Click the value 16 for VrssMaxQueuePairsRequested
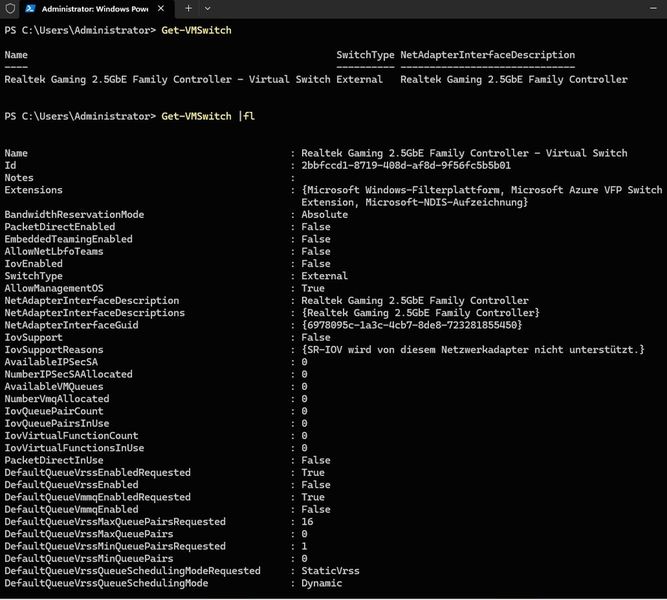The width and height of the screenshot is (667, 600). 307,522
